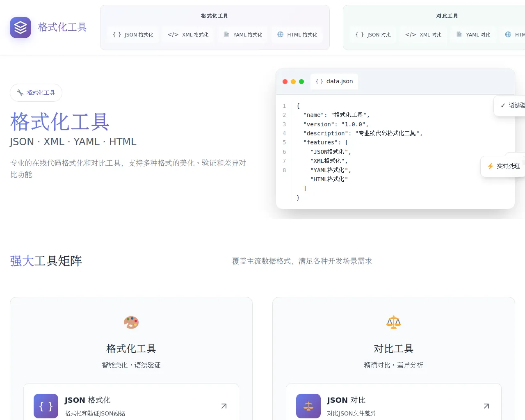
Task: Click the angle-bracket icon beside XML 格式化
Action: (173, 35)
